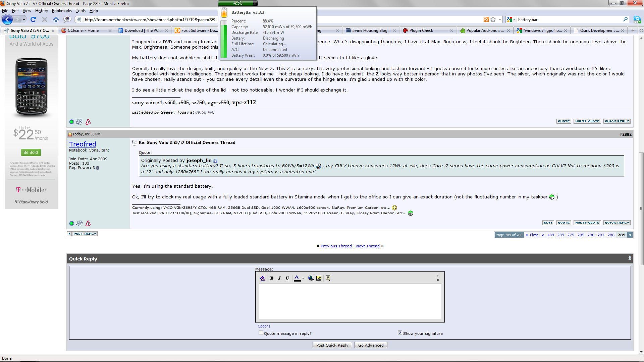Switch to the Plugin Check tab
The width and height of the screenshot is (644, 362).
[428, 31]
